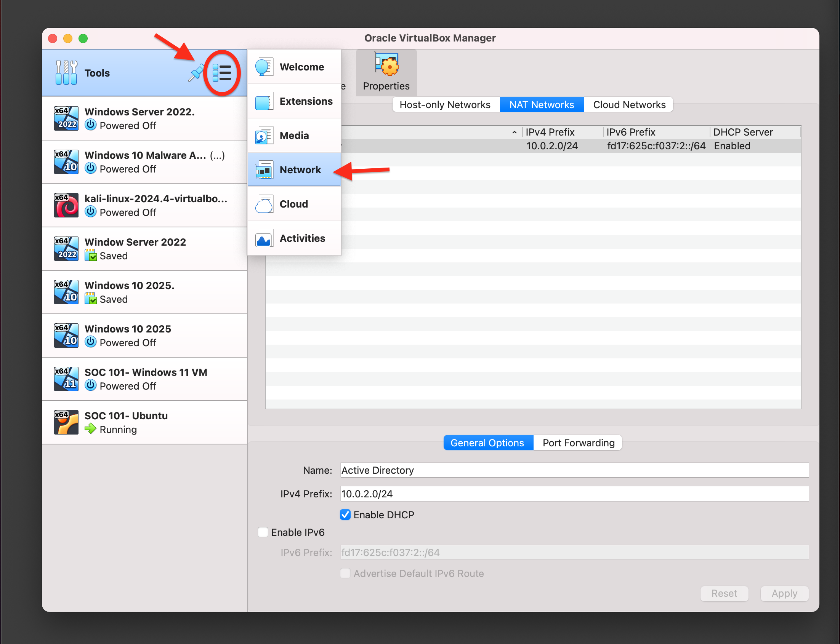Click the Name field with Active Directory

click(574, 470)
